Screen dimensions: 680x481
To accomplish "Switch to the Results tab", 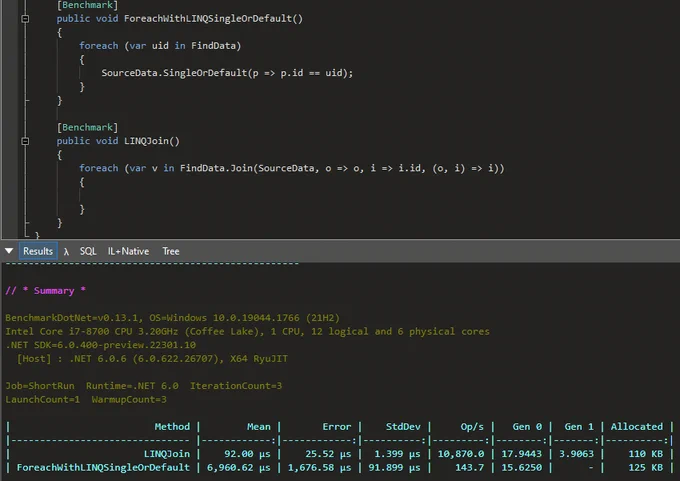I will 38,251.
